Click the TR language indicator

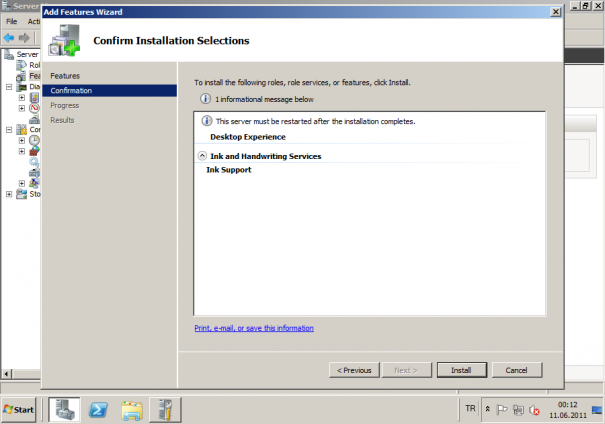coord(470,408)
